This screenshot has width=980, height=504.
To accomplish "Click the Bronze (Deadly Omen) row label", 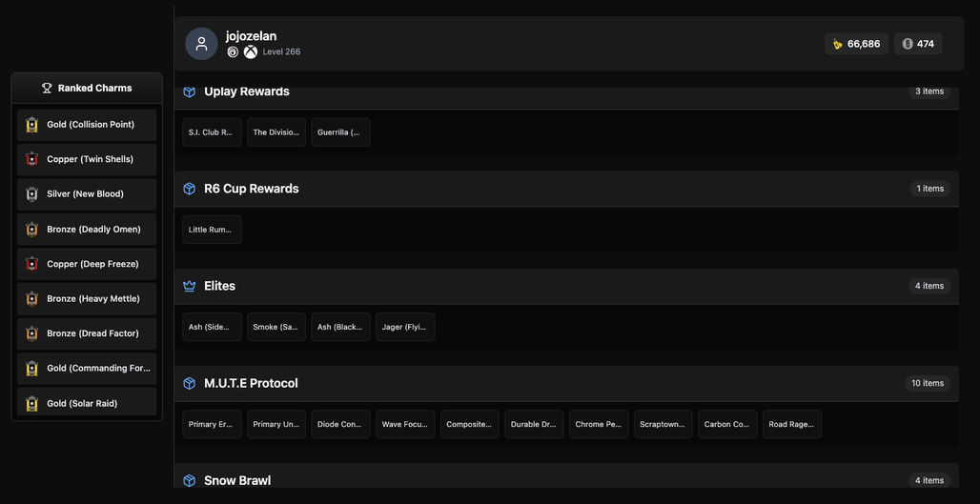I will [93, 230].
